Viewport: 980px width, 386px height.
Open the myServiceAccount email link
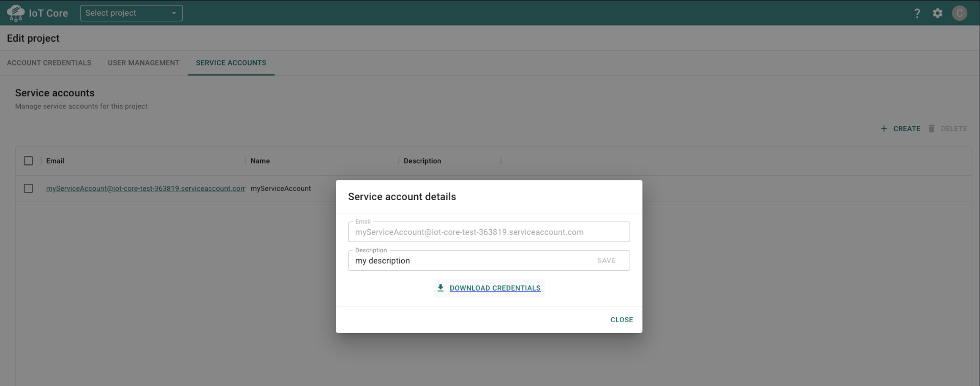[x=145, y=188]
